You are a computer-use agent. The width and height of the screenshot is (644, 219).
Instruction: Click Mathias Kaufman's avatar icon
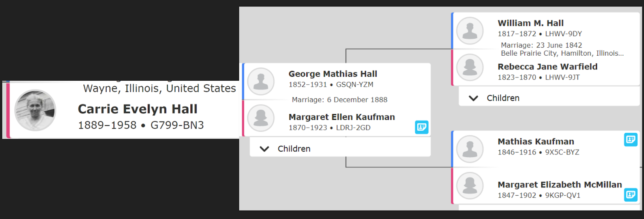pyautogui.click(x=470, y=149)
